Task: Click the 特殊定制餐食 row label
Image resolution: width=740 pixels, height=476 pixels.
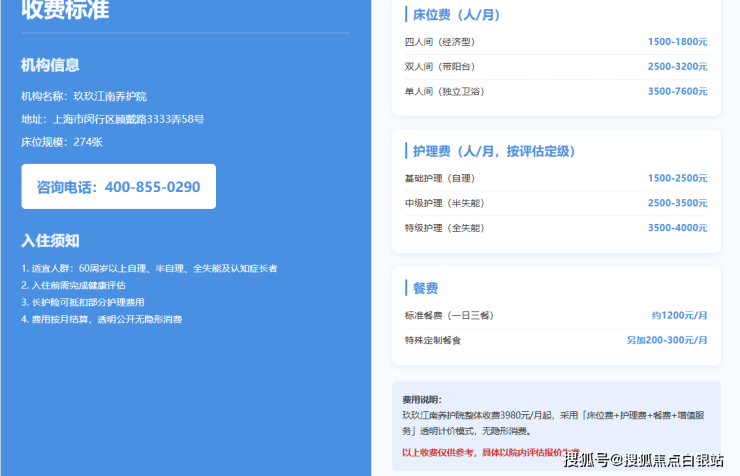Action: (433, 340)
